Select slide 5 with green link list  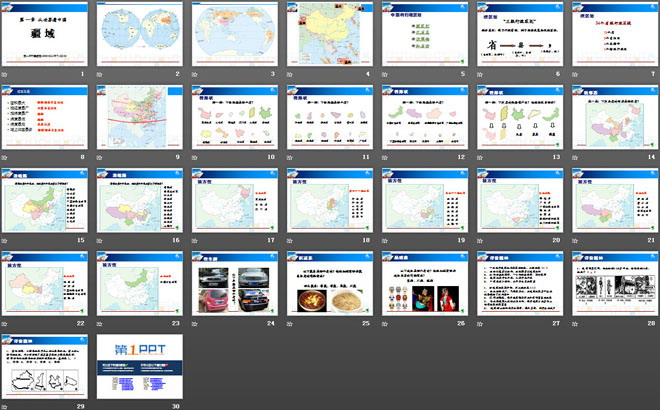[425, 34]
